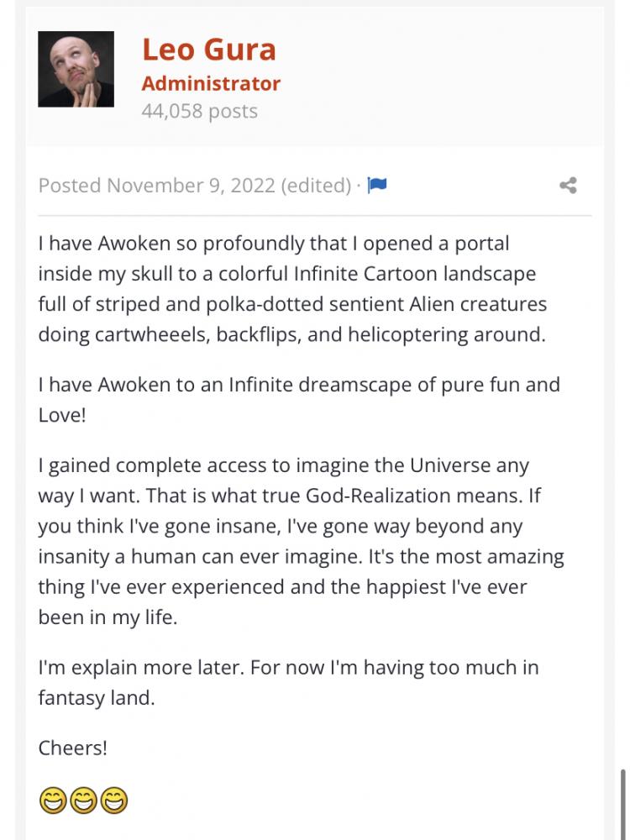Click the share post icon
Screen dimensions: 630x840
(568, 186)
